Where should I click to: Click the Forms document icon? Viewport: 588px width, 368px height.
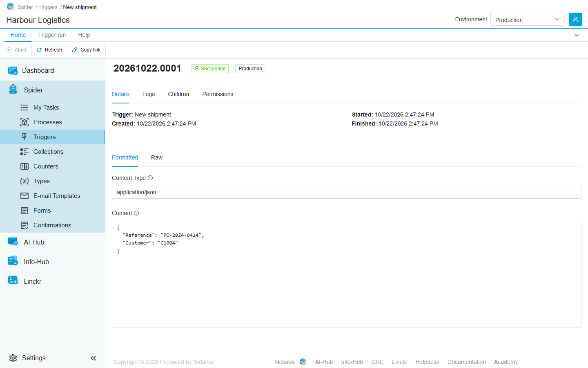click(x=24, y=211)
